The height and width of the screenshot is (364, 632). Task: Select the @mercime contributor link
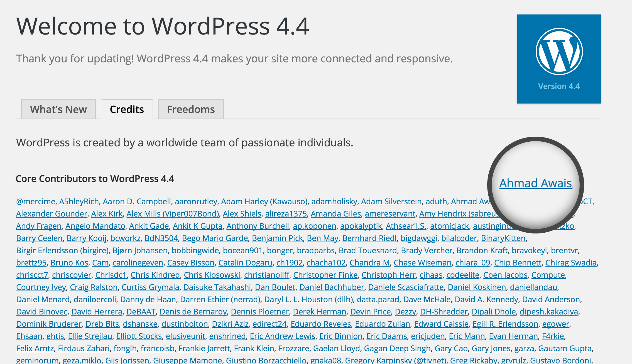point(35,201)
